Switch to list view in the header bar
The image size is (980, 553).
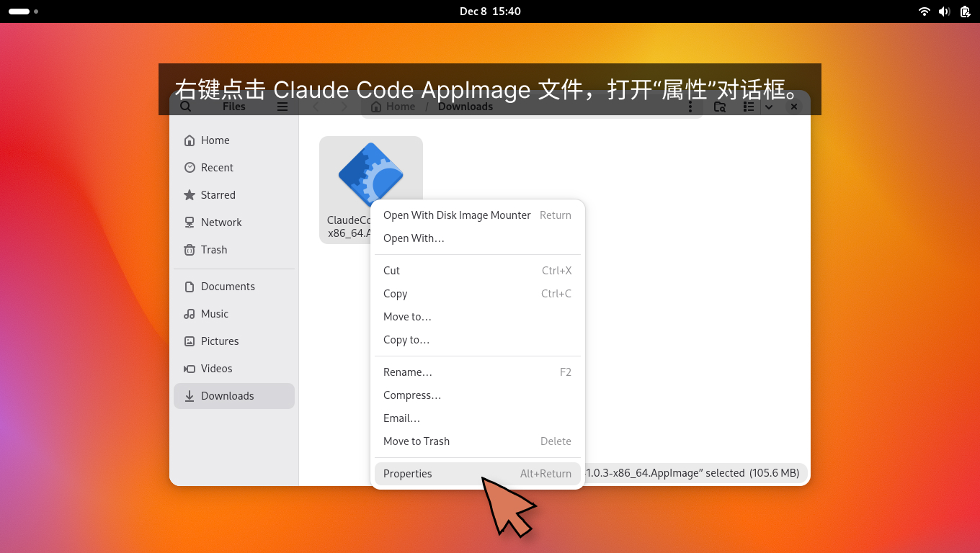tap(748, 106)
